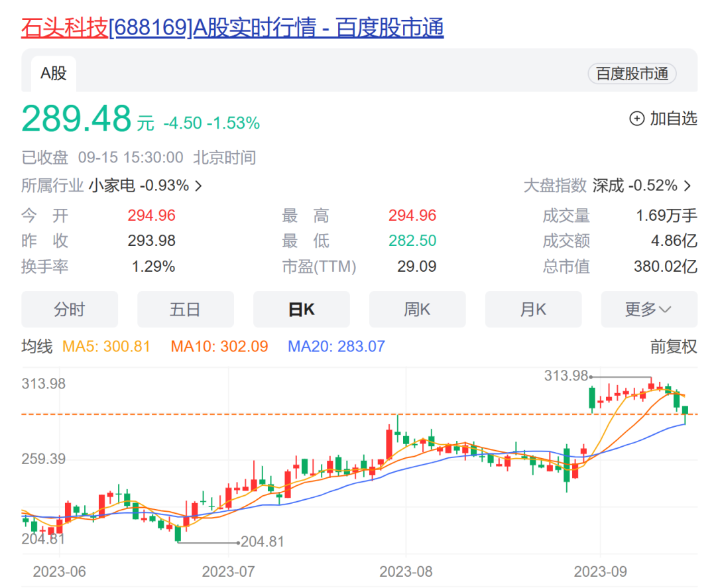Viewport: 716px width, 588px height.
Task: Open the 深成 -0.52% index link
Action: [x=634, y=186]
